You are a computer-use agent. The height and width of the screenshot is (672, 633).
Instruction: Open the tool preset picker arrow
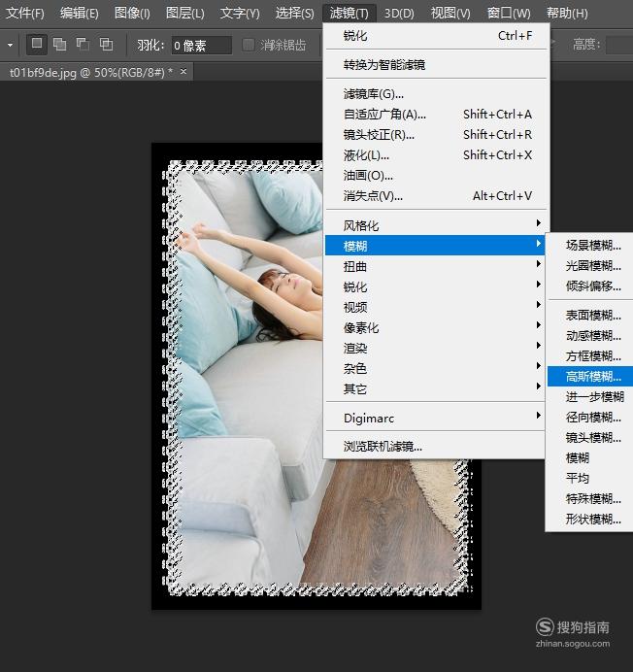click(10, 45)
